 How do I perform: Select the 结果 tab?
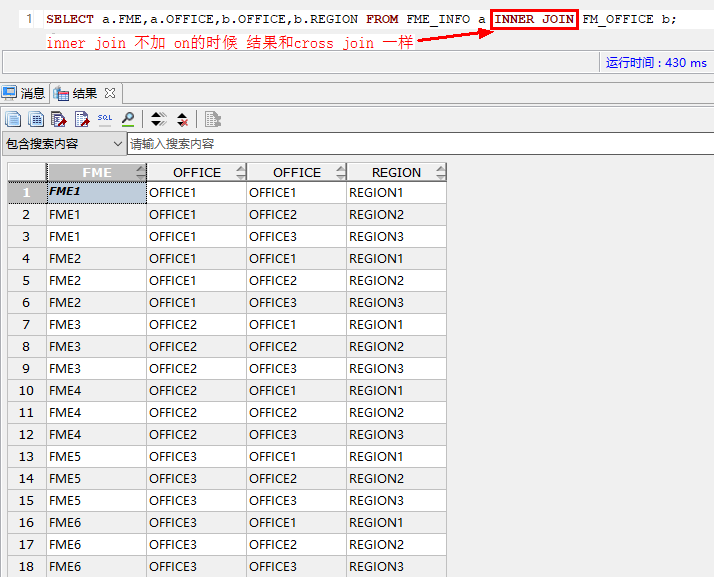click(84, 93)
